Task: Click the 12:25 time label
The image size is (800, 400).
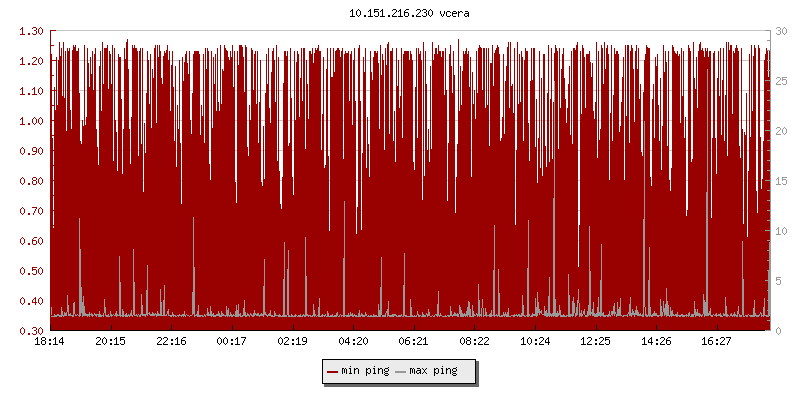Action: 596,342
